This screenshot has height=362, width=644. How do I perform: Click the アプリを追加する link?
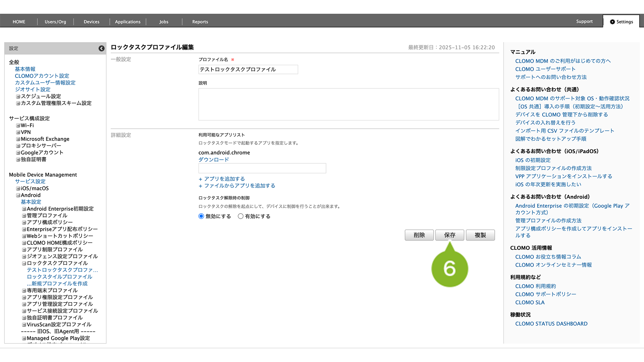[x=222, y=179]
